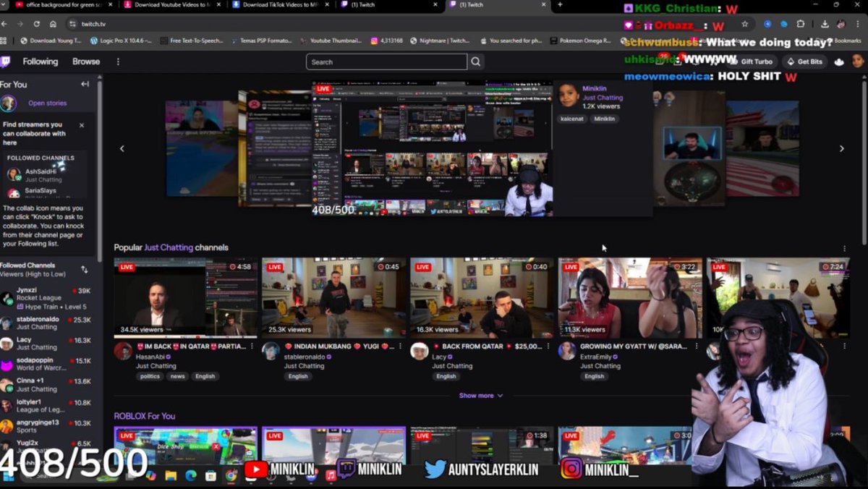This screenshot has width=868, height=489.
Task: Open AshSaidHi collab channel
Action: [x=45, y=175]
